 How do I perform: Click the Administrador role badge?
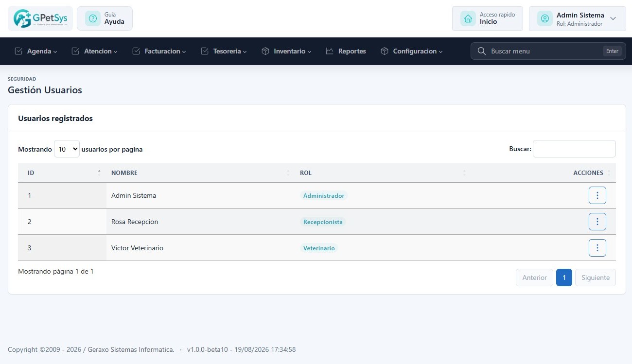point(324,196)
